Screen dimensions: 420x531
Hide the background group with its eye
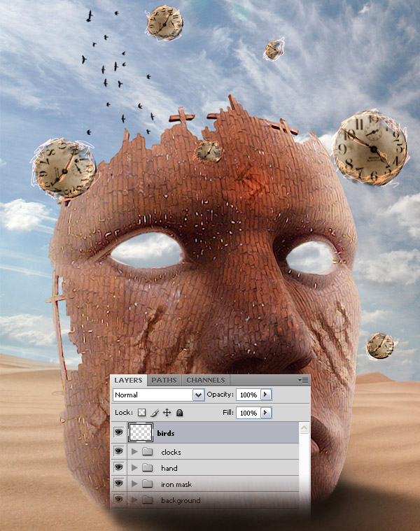click(x=118, y=499)
